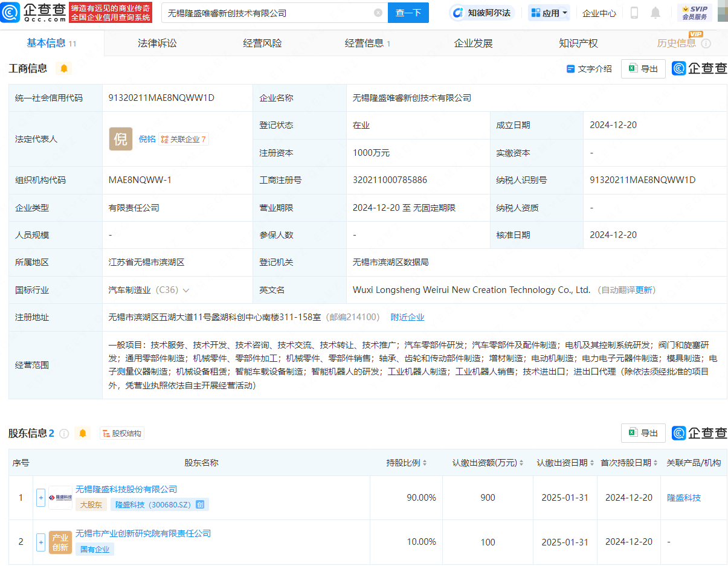Switch to 法律诉讼 tab
728x566 pixels.
157,43
